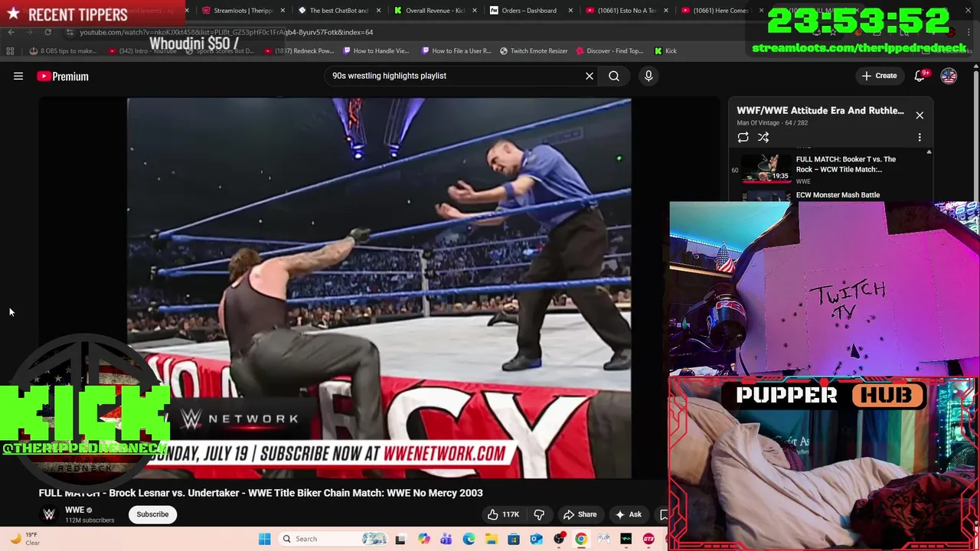
Task: Open Task View in taskbar
Action: (x=400, y=539)
